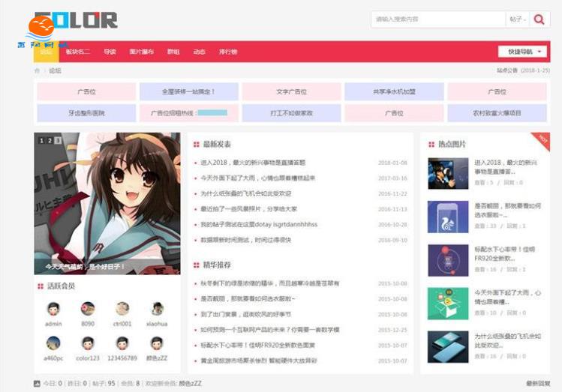Open avatar of member ctrl001
562x392 pixels.
pos(122,309)
